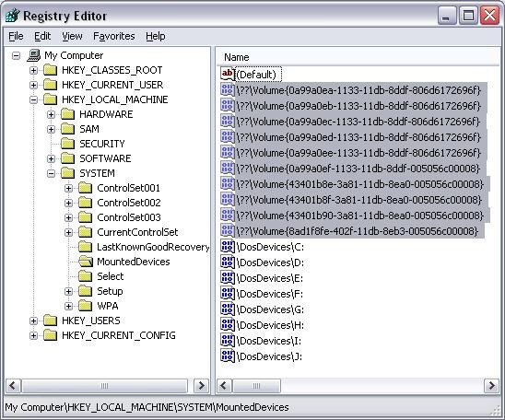Screen dimensions: 505x420
Task: Select the \DosDevices\I: value name
Action: (269, 341)
